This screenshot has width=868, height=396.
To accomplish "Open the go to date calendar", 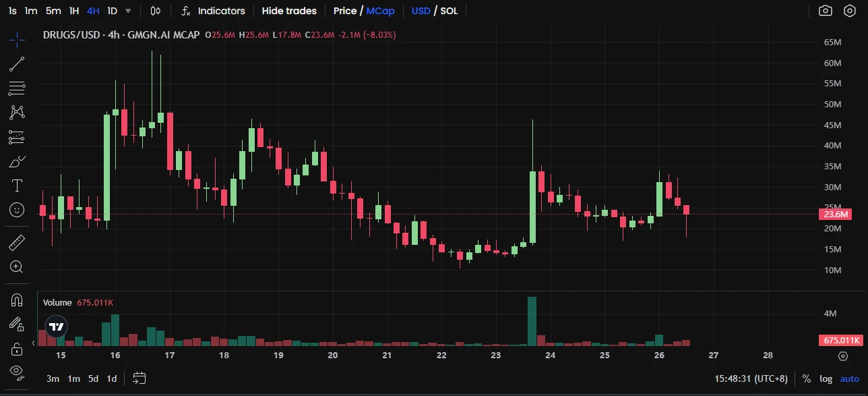I will [x=139, y=378].
